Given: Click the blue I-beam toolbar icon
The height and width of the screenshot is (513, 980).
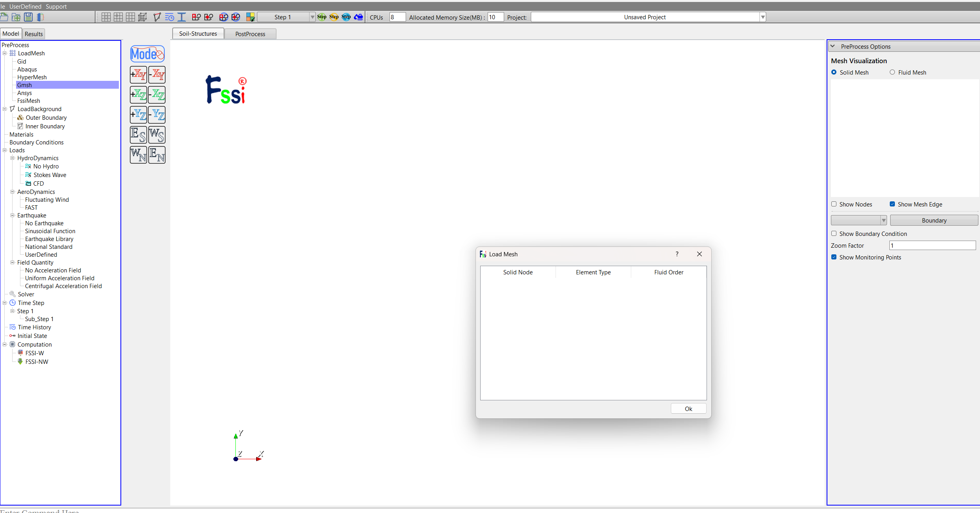Looking at the screenshot, I should (x=182, y=17).
